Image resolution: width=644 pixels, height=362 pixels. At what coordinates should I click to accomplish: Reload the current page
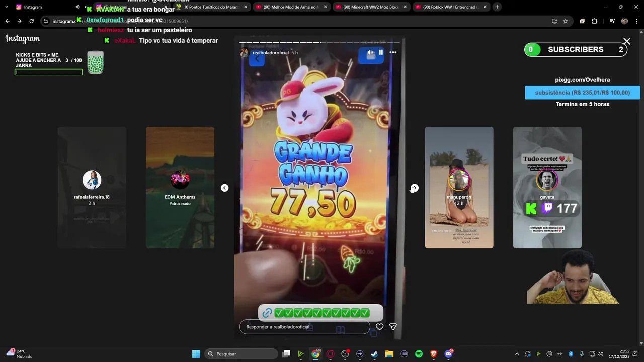[31, 21]
